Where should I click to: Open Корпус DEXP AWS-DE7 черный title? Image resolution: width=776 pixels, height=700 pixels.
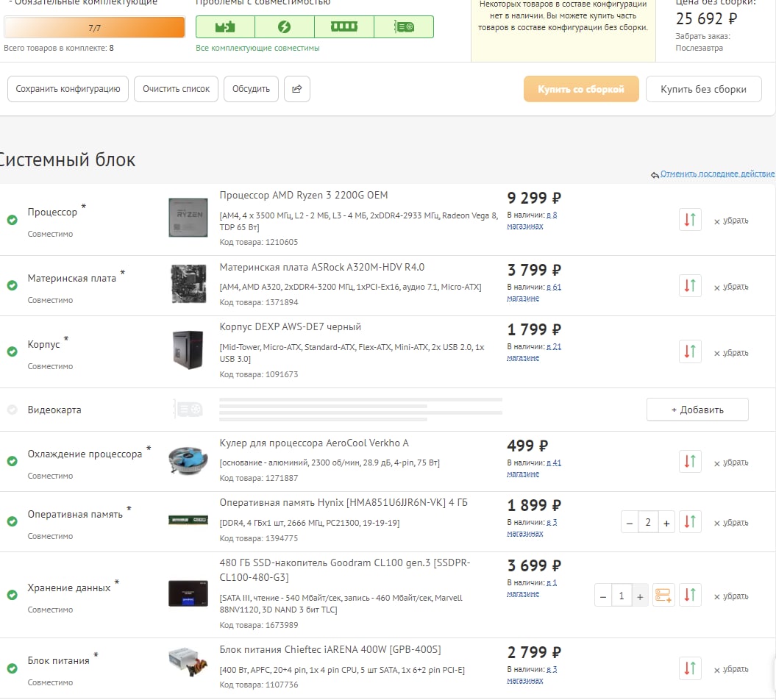[x=290, y=326]
